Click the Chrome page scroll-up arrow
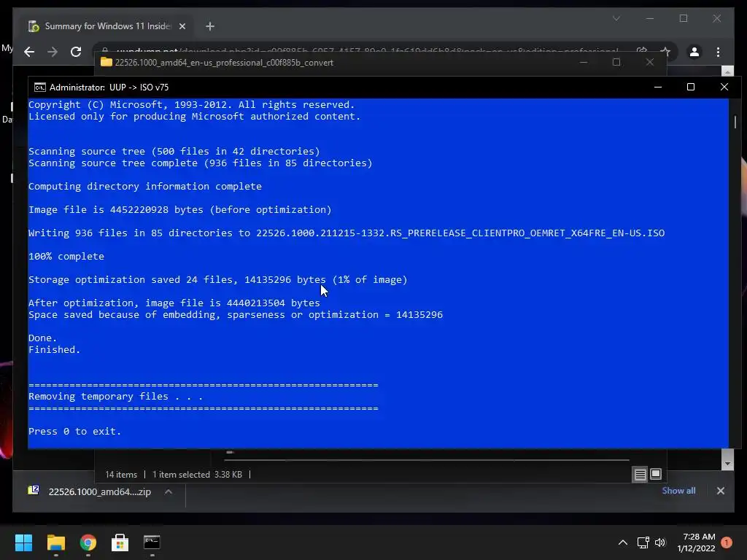The height and width of the screenshot is (560, 747). click(727, 72)
